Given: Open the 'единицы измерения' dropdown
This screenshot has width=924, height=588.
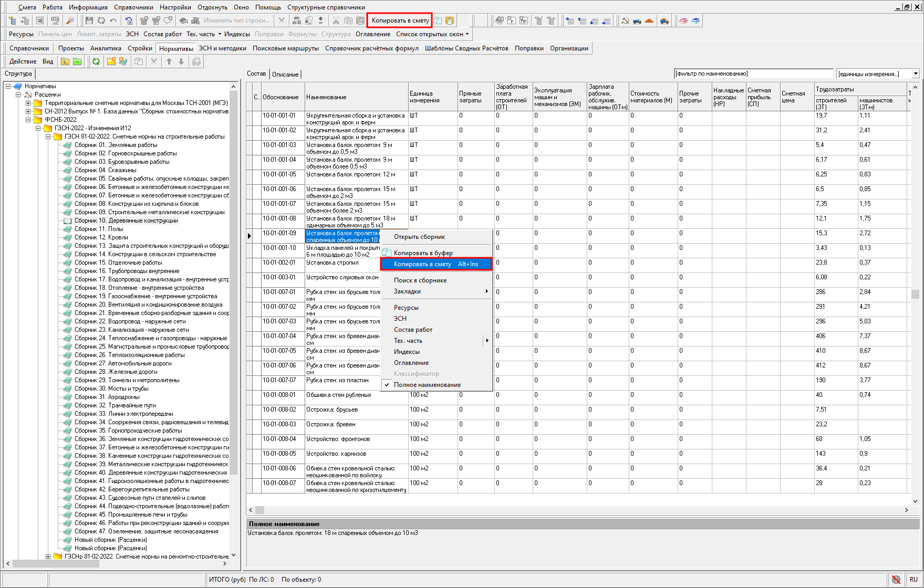Looking at the screenshot, I should click(x=916, y=74).
